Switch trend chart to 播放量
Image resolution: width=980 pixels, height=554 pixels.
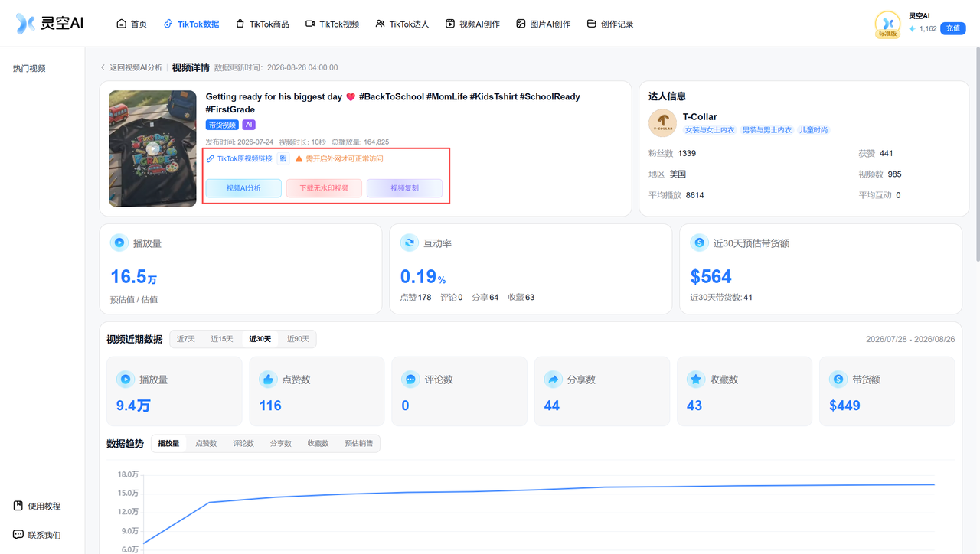tap(169, 443)
